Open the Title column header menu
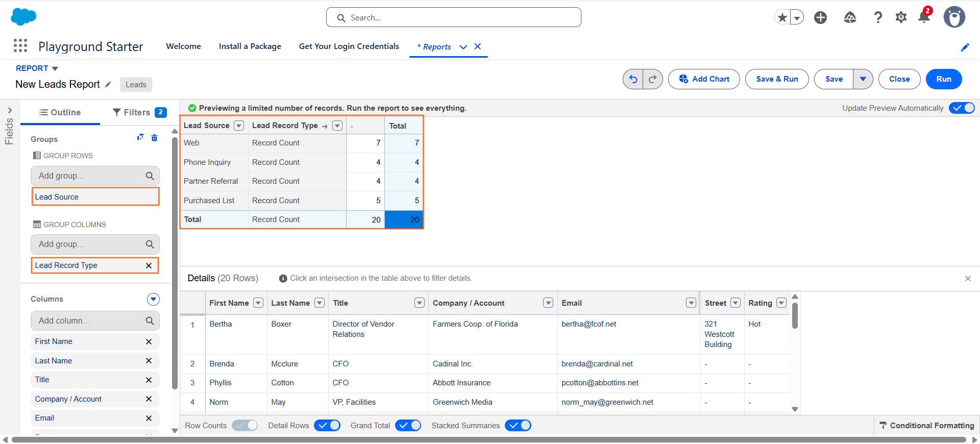Viewport: 980px width, 444px height. point(420,303)
